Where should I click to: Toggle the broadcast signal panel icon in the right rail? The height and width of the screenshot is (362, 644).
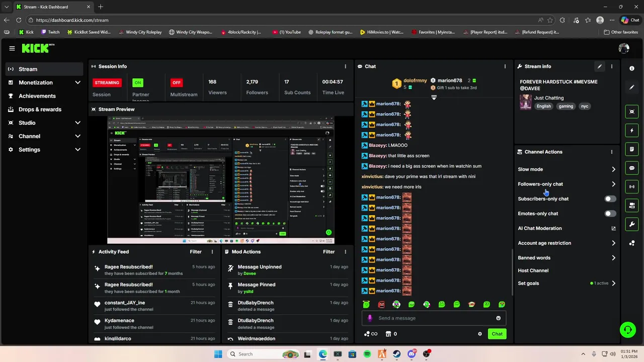pyautogui.click(x=632, y=187)
